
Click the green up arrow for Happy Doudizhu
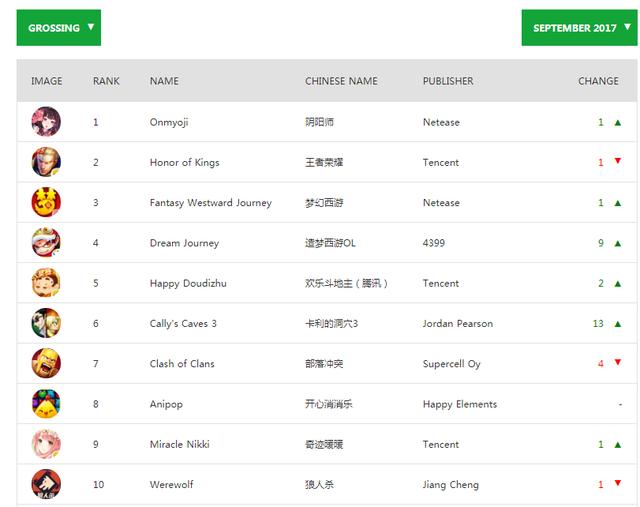618,283
